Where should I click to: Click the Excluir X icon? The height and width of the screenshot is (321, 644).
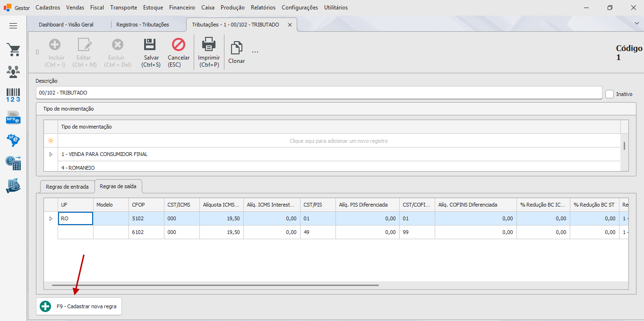click(x=117, y=44)
